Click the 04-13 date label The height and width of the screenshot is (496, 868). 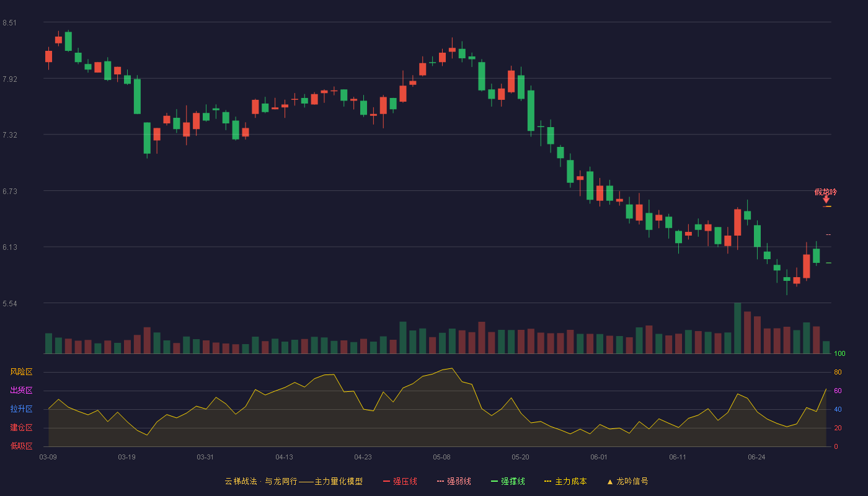[284, 457]
